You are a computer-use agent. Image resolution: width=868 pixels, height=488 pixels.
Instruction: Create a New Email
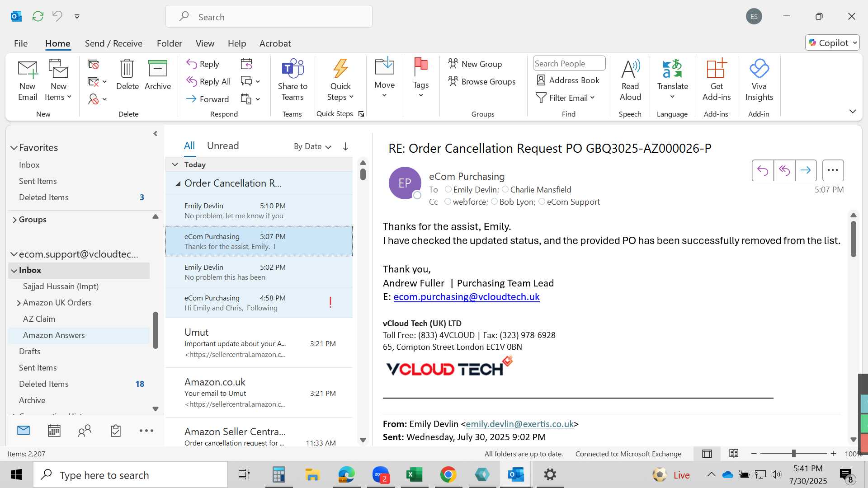point(28,80)
